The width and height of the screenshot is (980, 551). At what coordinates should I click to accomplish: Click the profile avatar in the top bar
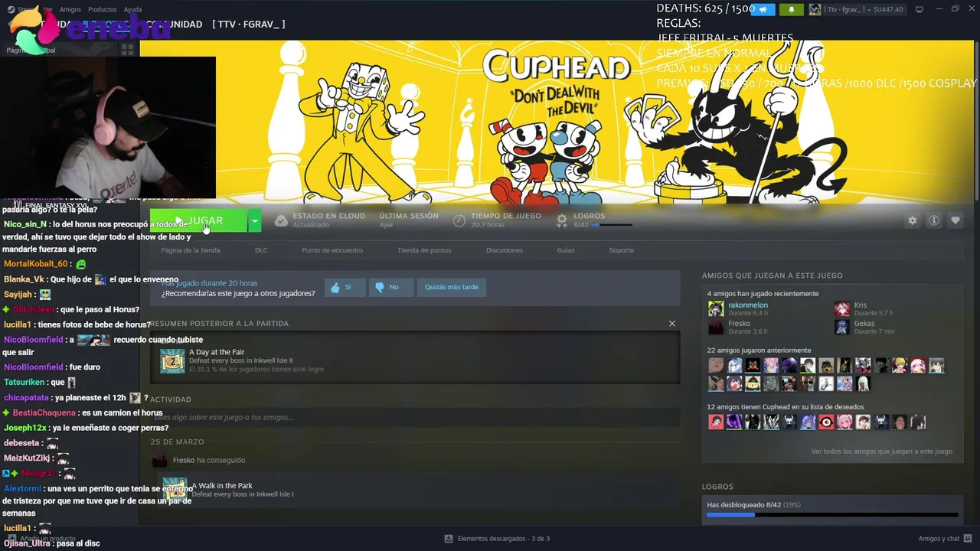[x=815, y=9]
